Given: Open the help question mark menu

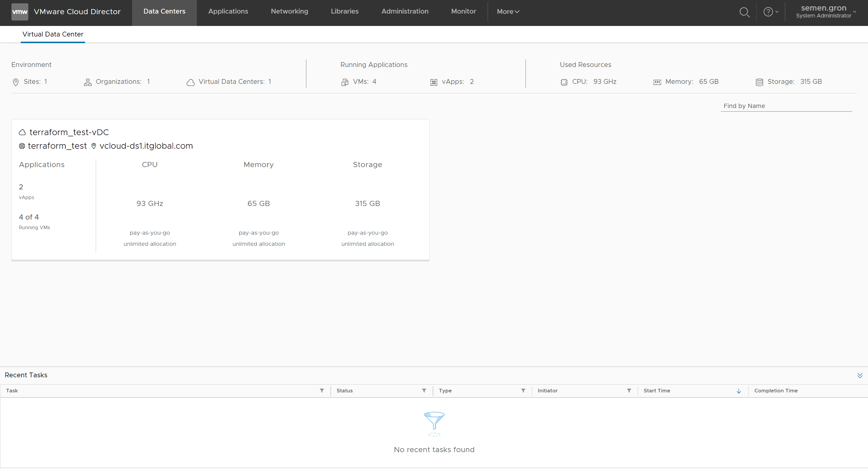Looking at the screenshot, I should (771, 12).
